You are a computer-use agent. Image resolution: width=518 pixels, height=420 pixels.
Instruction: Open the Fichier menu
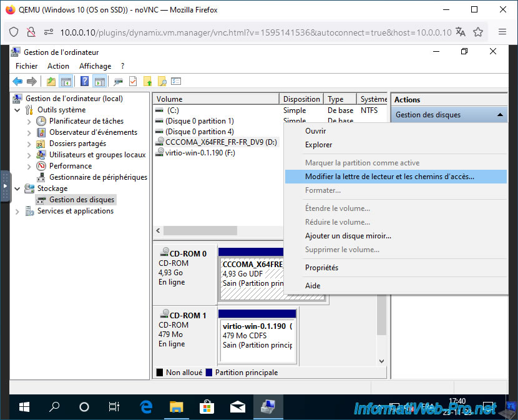pos(26,66)
